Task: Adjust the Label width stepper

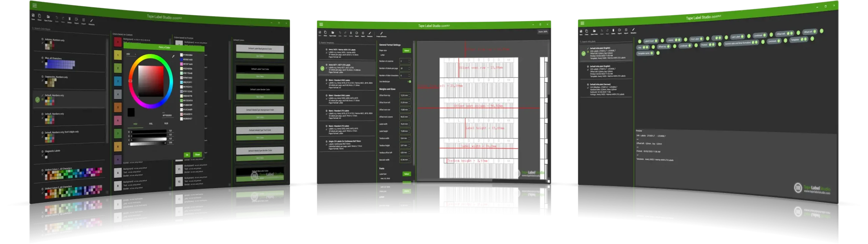Action: [405, 124]
